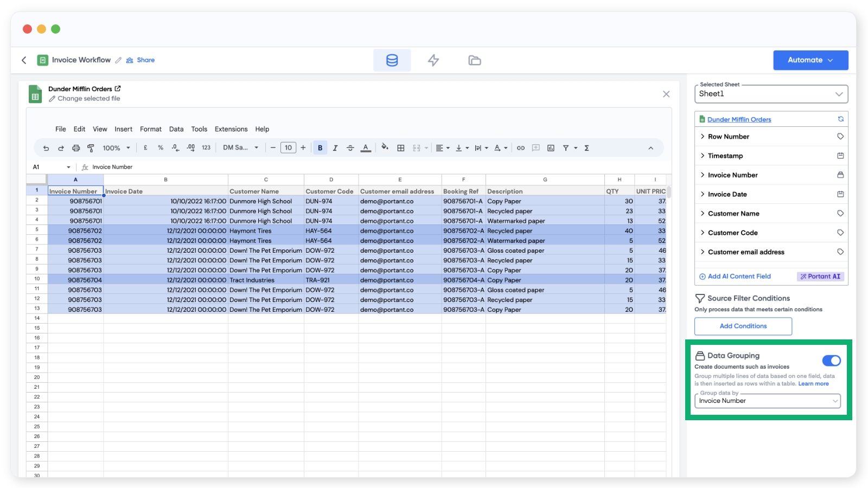Open the Source data tab icon

392,60
